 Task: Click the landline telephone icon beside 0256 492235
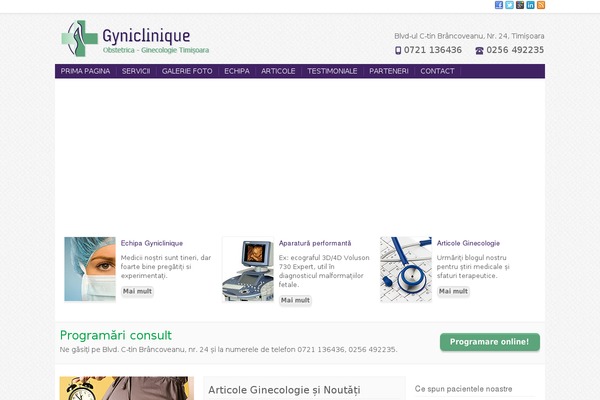tap(479, 51)
